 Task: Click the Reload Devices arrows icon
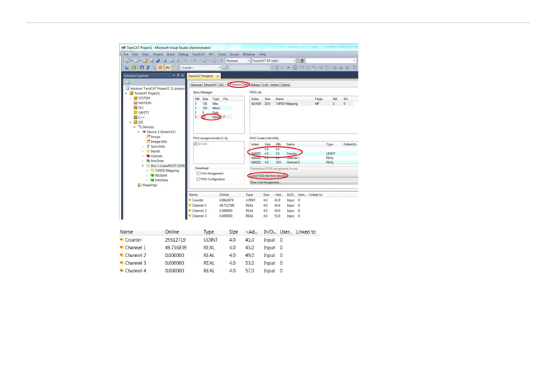click(x=148, y=67)
